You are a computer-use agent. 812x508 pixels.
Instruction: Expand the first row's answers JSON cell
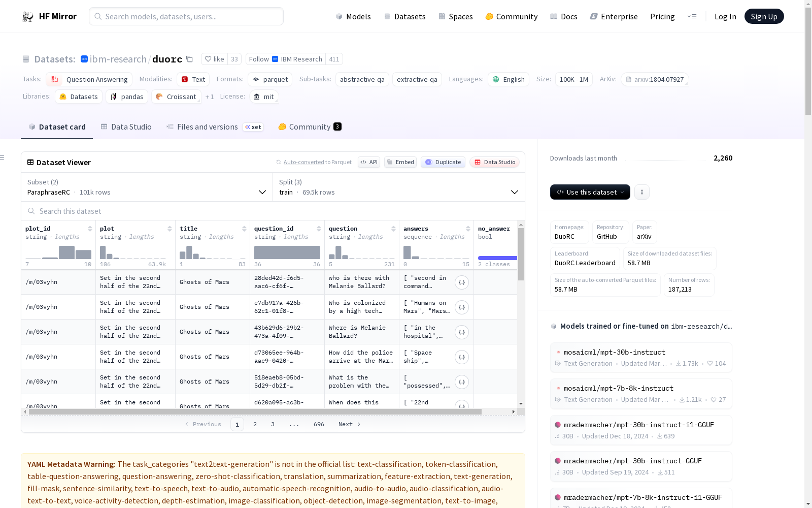pos(461,282)
